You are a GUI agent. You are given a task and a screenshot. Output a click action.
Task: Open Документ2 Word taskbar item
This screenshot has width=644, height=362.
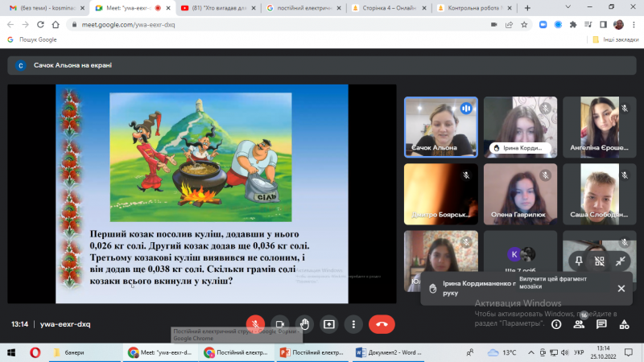tap(388, 352)
